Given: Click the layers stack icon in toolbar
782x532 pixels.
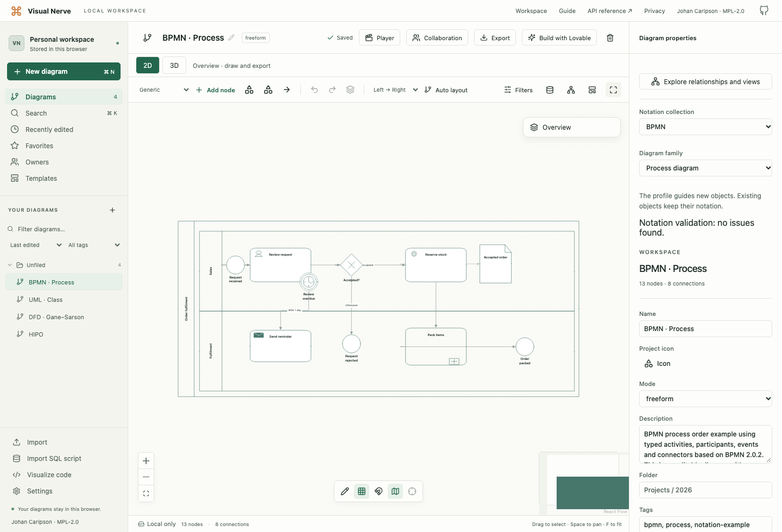Looking at the screenshot, I should [x=350, y=90].
